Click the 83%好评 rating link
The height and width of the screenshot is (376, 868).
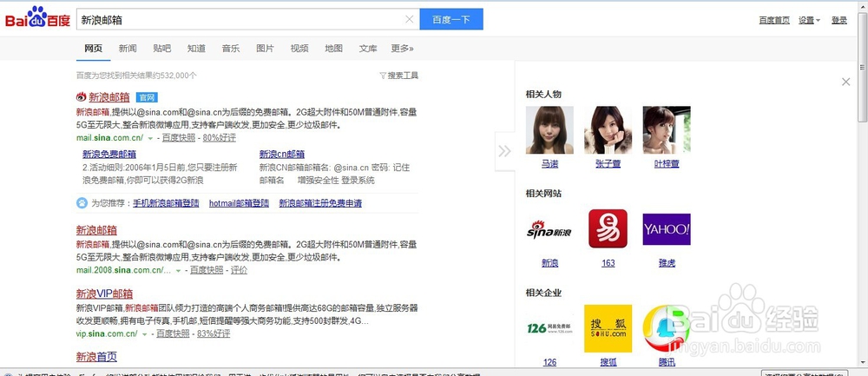(214, 334)
